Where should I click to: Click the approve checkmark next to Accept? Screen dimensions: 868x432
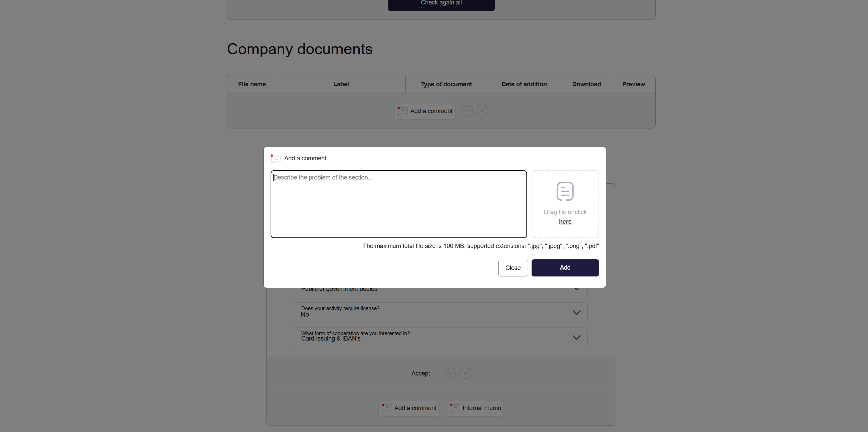[x=450, y=373]
